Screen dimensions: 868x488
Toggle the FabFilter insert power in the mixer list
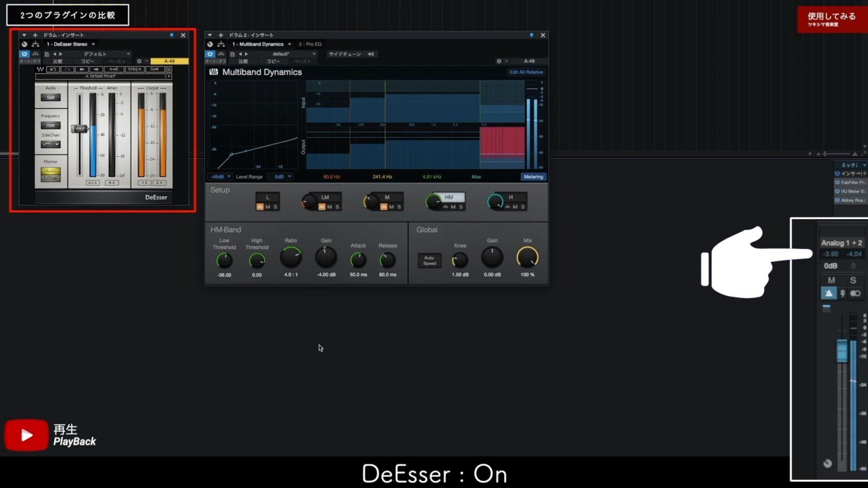pos(837,182)
